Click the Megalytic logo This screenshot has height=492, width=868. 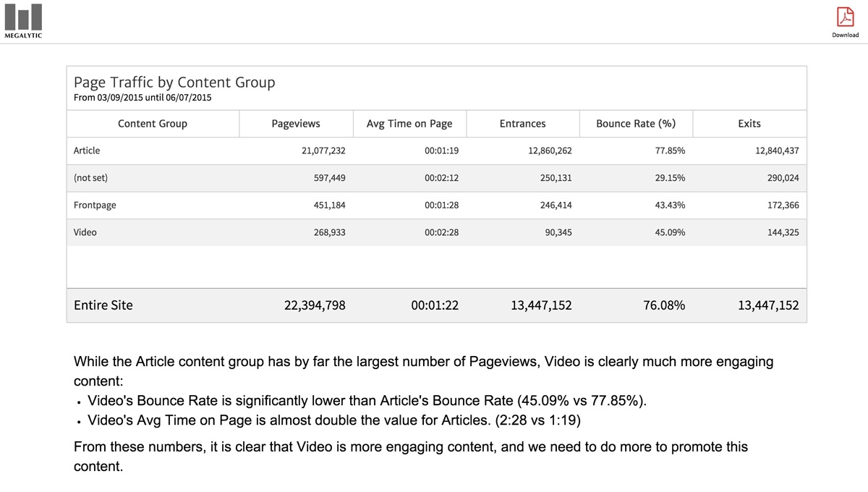point(23,20)
